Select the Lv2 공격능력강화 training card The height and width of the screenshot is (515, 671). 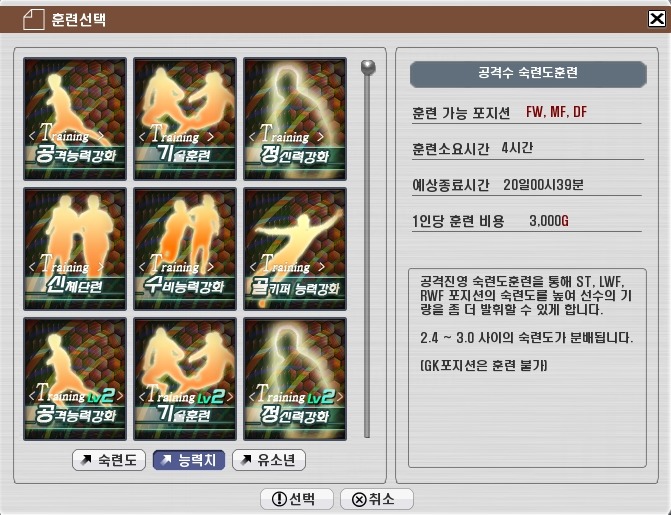pos(75,379)
